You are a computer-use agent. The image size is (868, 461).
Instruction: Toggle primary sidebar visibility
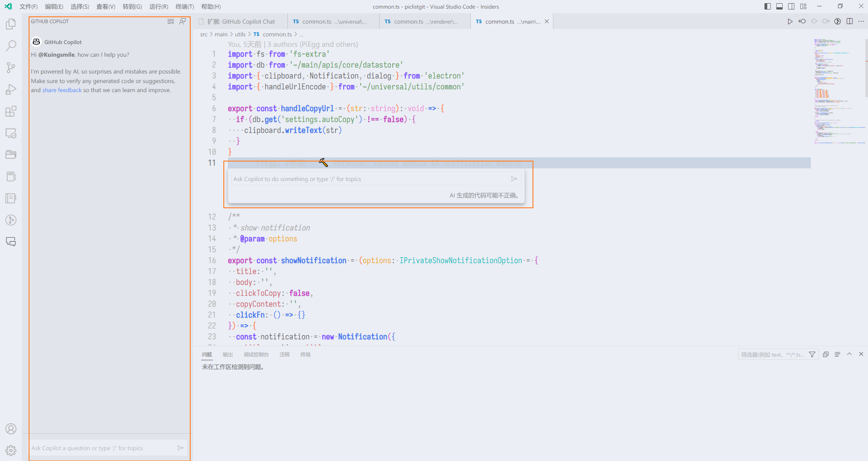768,6
